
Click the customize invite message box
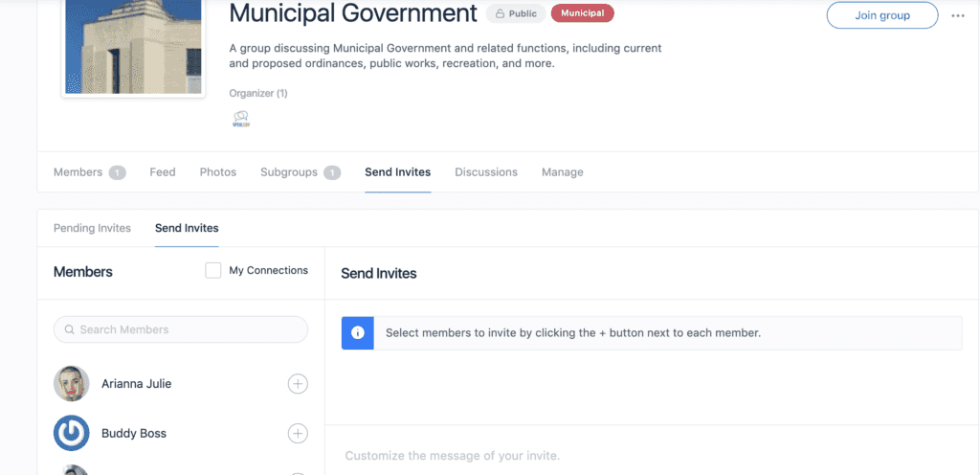(652, 456)
